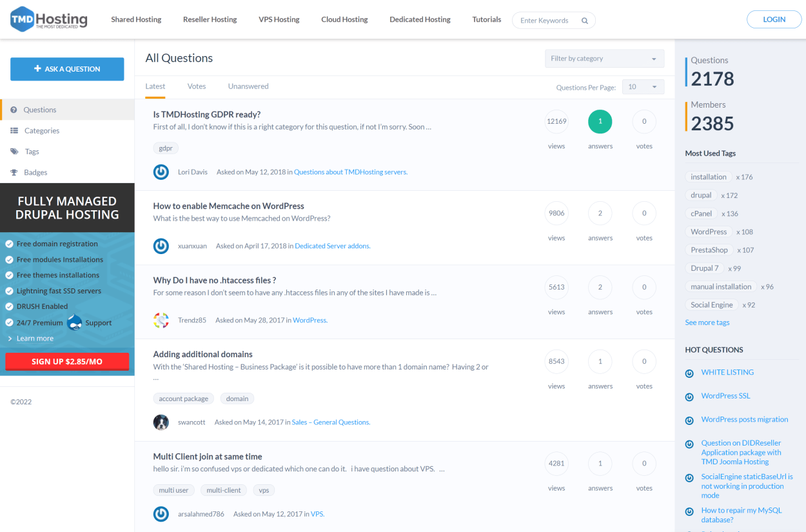The height and width of the screenshot is (532, 806).
Task: Click the TMDHosting logo
Action: tap(49, 19)
